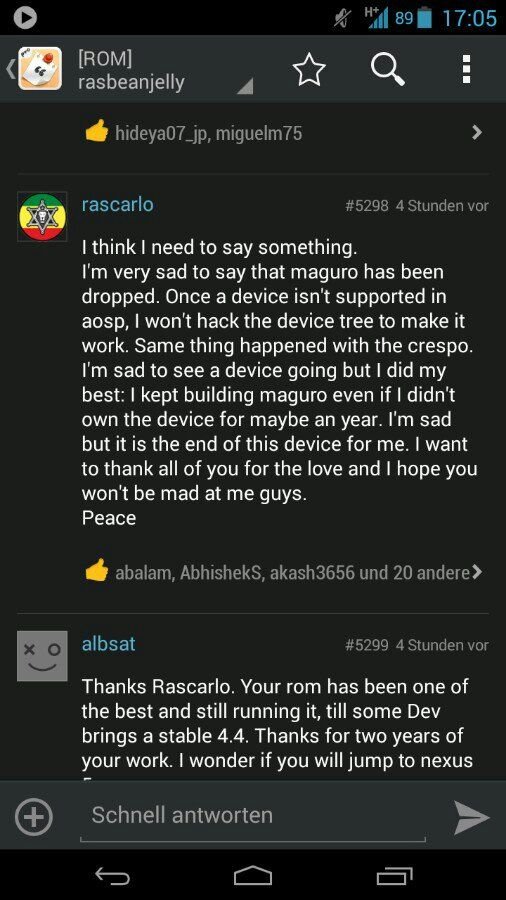Tap thumbs-up icon beside hideya07_jp
The width and height of the screenshot is (506, 900).
click(96, 132)
